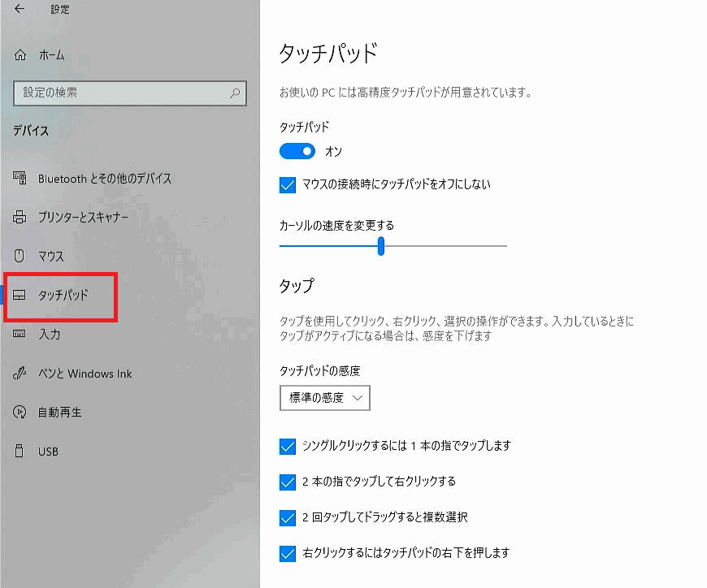Screen dimensions: 707x588
Task: Click the 設定 window title text
Action: coord(60,9)
